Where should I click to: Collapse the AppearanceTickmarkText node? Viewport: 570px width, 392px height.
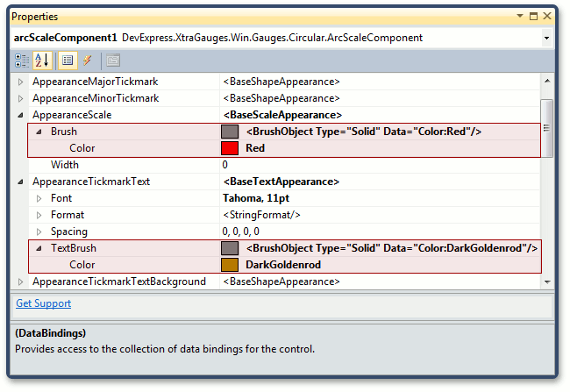pos(21,182)
